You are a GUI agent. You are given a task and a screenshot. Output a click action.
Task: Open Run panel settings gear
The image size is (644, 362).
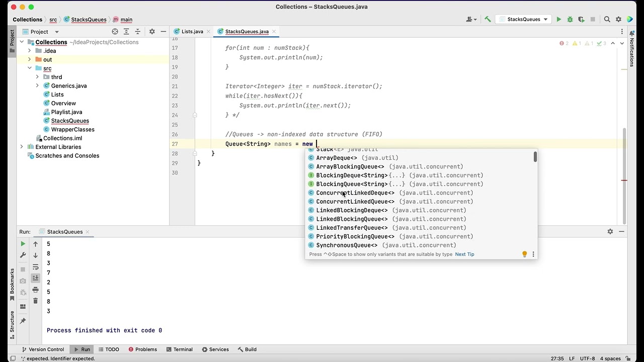[x=610, y=232]
